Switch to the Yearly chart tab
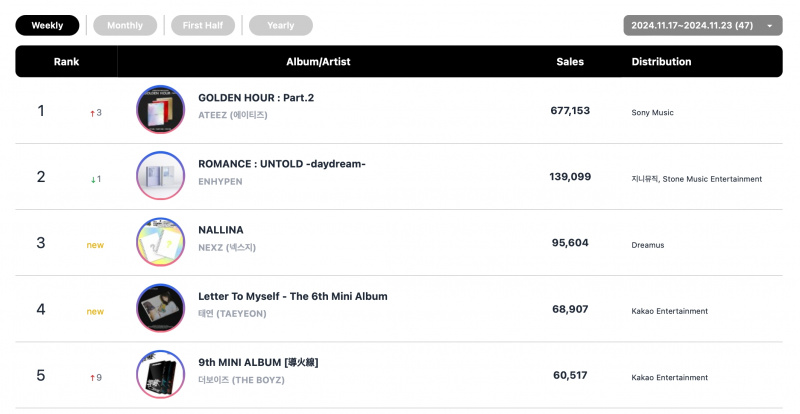The image size is (800, 414). point(281,26)
